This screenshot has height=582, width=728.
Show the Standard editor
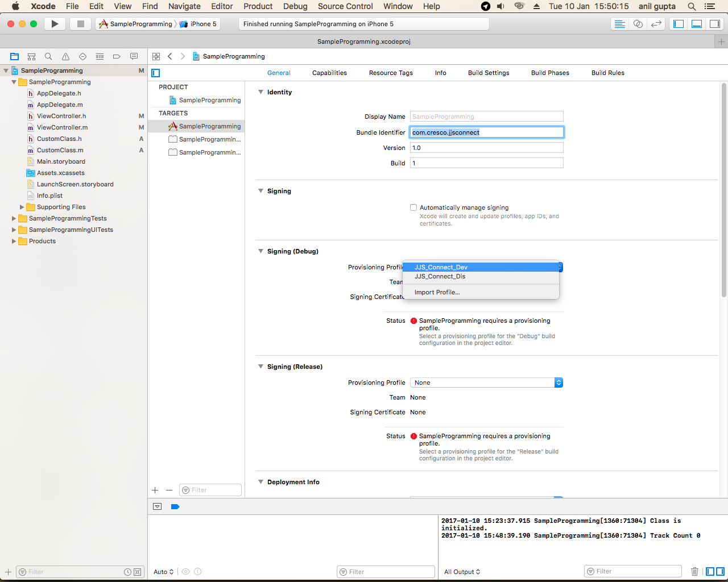click(x=620, y=24)
